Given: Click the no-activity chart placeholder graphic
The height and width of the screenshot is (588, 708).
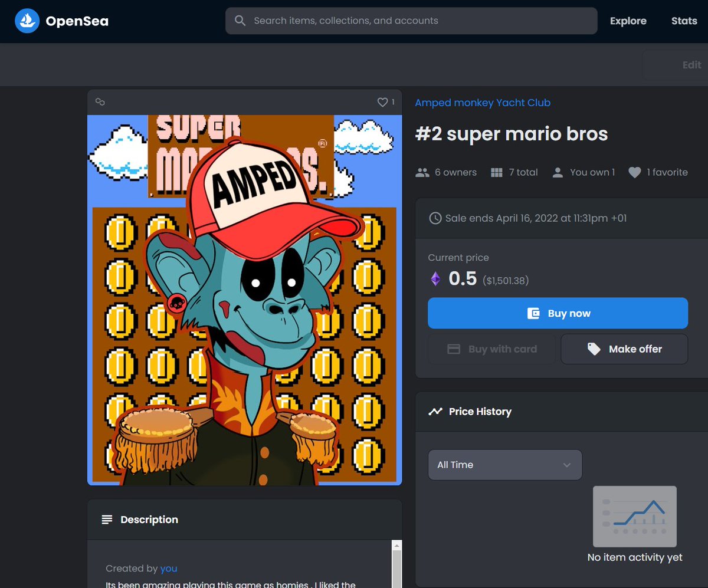Looking at the screenshot, I should point(635,517).
